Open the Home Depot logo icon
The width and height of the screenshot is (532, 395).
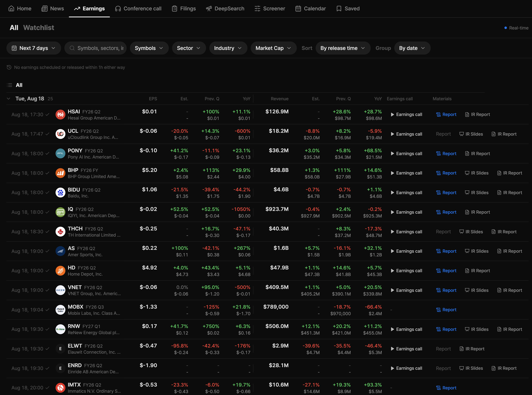(x=60, y=271)
